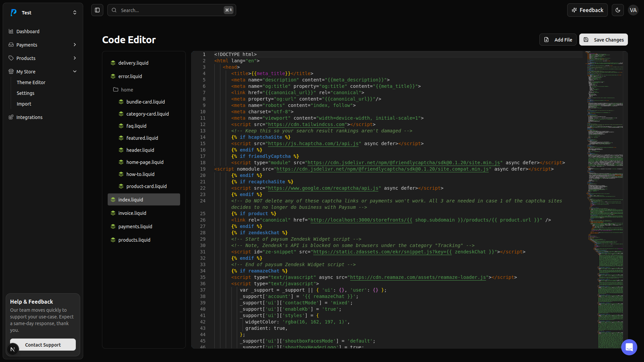Open the VA user avatar menu
The width and height of the screenshot is (644, 362).
click(633, 10)
